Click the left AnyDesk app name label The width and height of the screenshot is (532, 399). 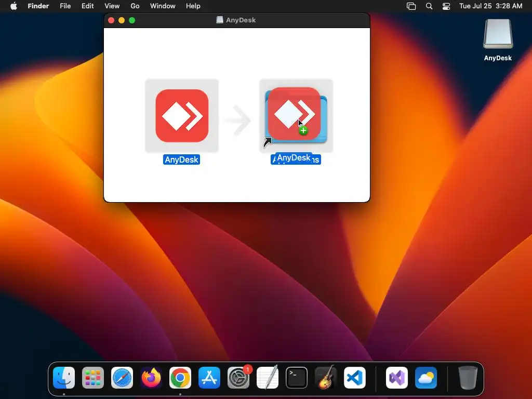click(x=181, y=159)
